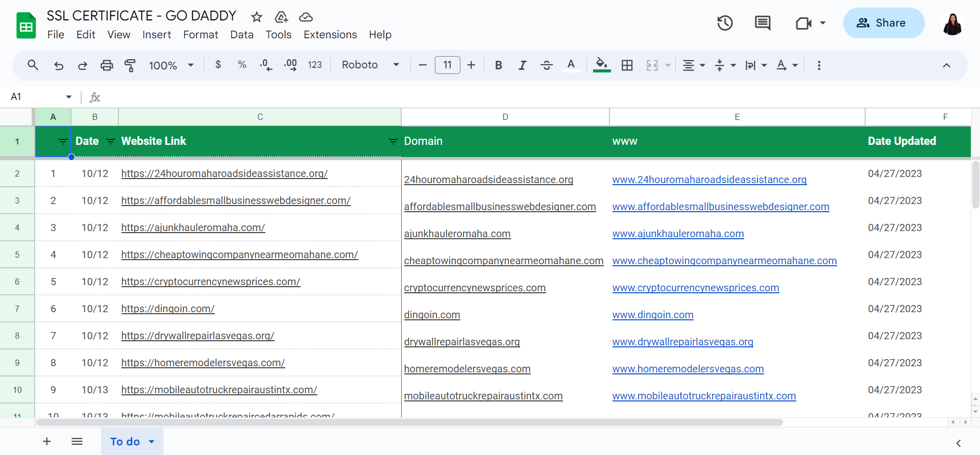Viewport: 980px width, 455px height.
Task: Increase the font size
Action: pos(471,65)
